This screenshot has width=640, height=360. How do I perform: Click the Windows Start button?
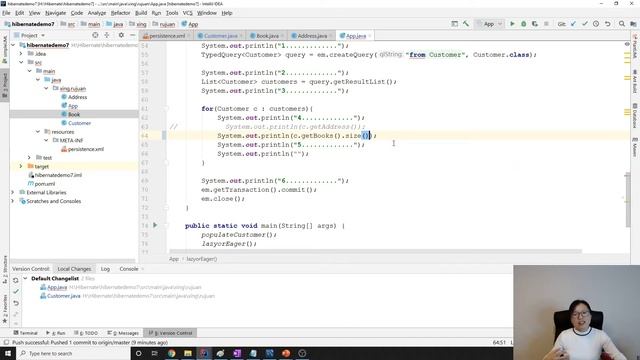coord(8,353)
